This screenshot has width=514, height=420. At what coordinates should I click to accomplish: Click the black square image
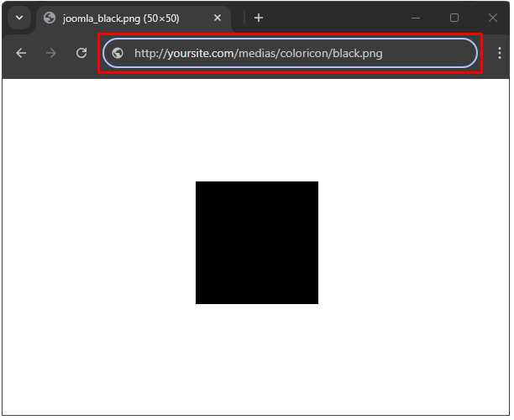pos(257,243)
